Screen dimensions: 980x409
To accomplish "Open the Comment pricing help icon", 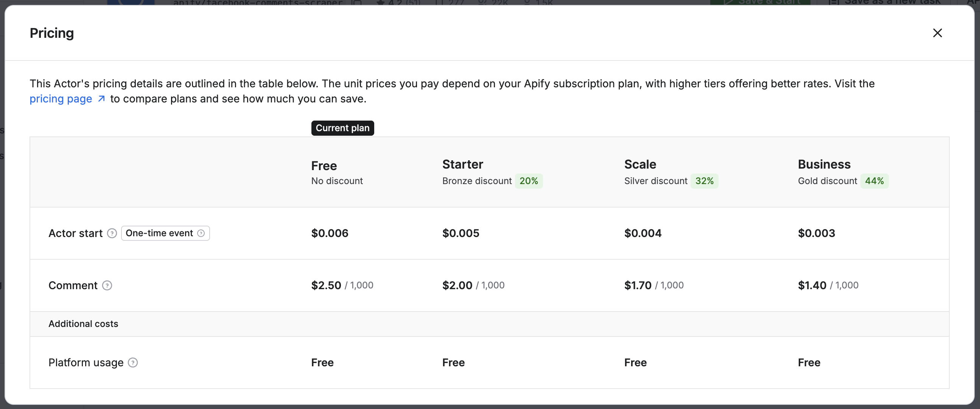I will coord(107,285).
